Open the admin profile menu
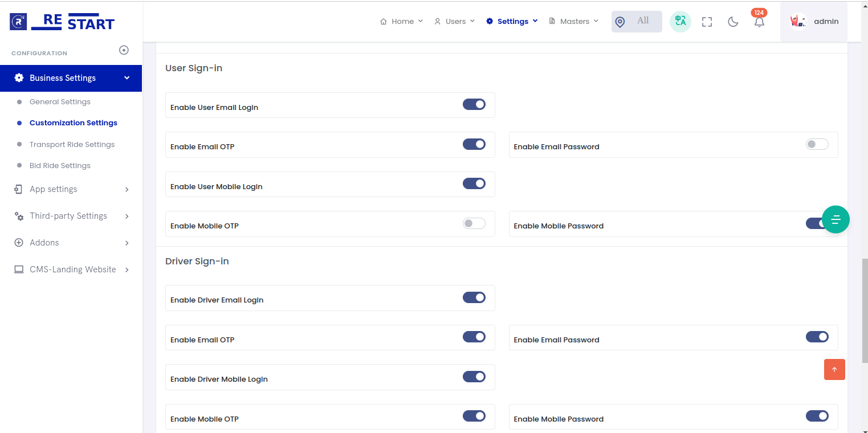868x433 pixels. [814, 22]
